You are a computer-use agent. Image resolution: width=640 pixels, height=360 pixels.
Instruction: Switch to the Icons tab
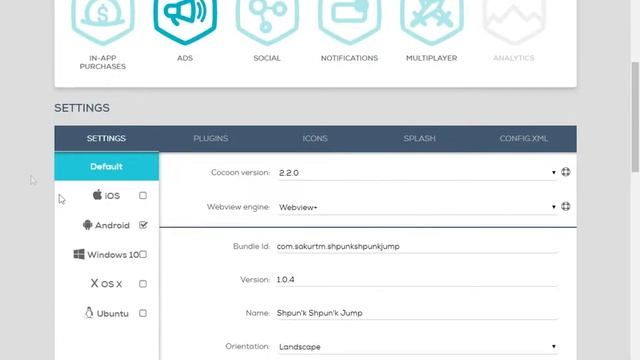[x=315, y=138]
